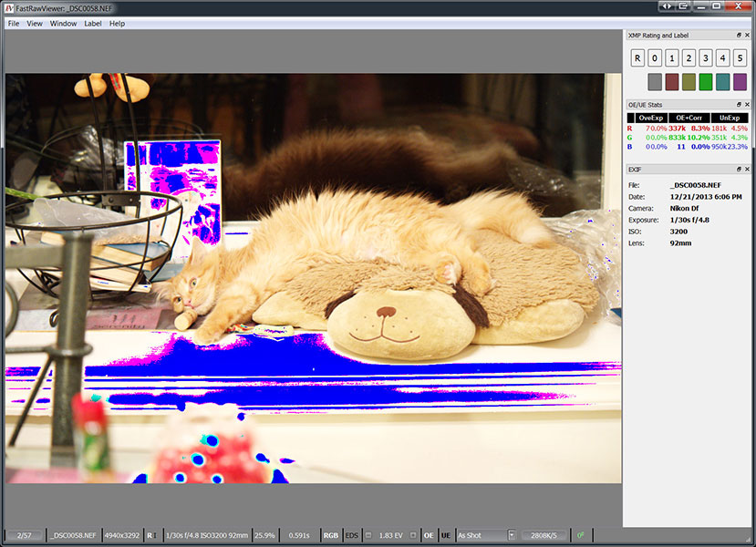The width and height of the screenshot is (756, 547).
Task: Apply the green color label swatch
Action: 706,82
